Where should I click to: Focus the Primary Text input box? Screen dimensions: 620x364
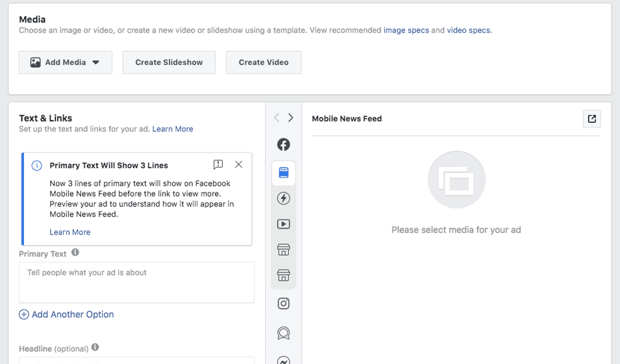[136, 282]
